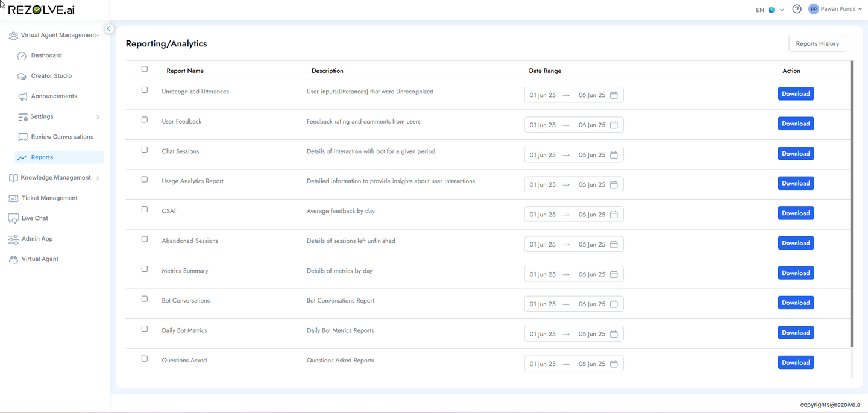
Task: Open the EN language dropdown arrow
Action: coord(782,10)
